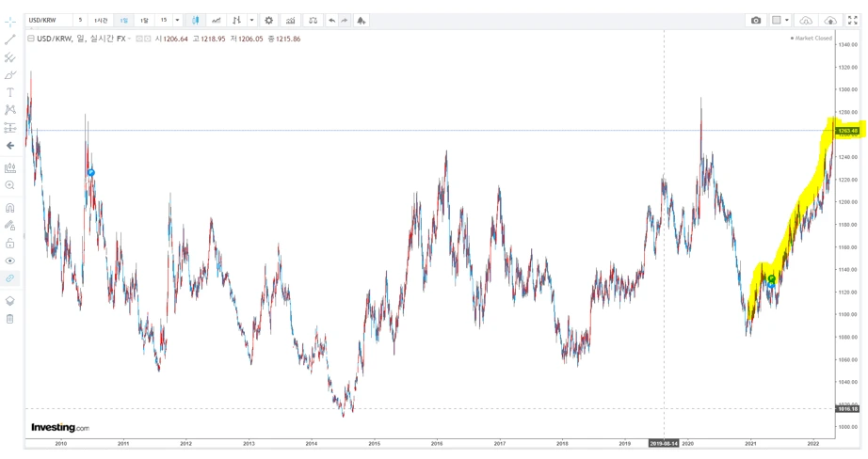Select the chart layout square icon

coord(777,21)
